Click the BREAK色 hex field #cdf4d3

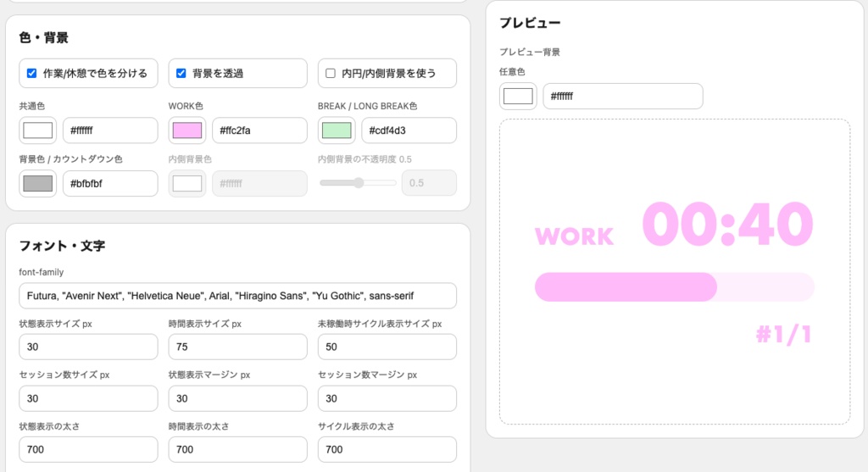point(409,130)
